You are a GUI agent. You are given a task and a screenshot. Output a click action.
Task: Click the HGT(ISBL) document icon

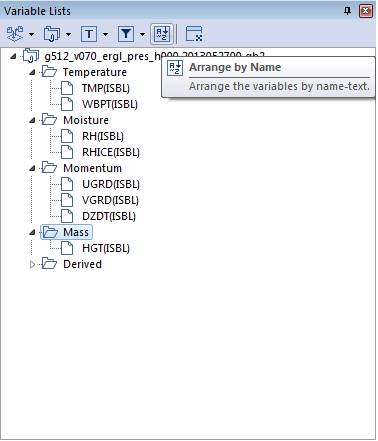point(67,248)
